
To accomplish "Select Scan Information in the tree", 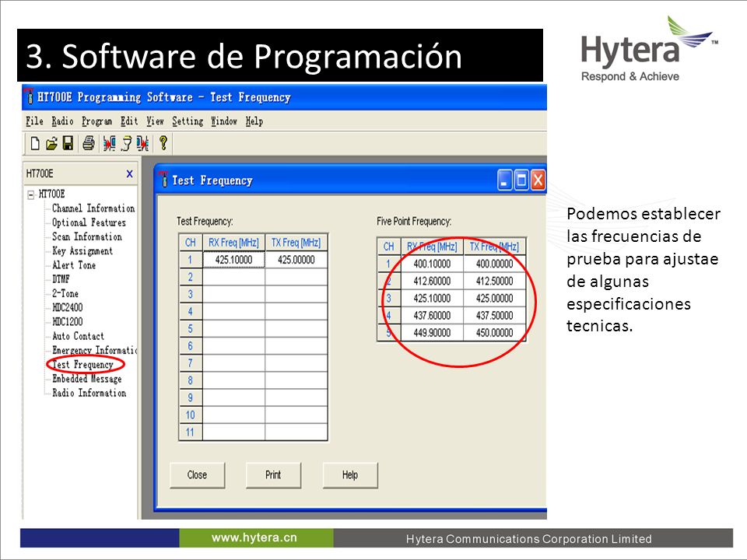I will point(87,236).
